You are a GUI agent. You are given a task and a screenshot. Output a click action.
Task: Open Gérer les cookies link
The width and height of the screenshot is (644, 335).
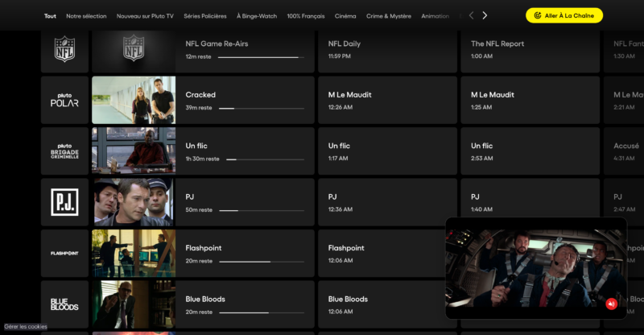tap(26, 326)
